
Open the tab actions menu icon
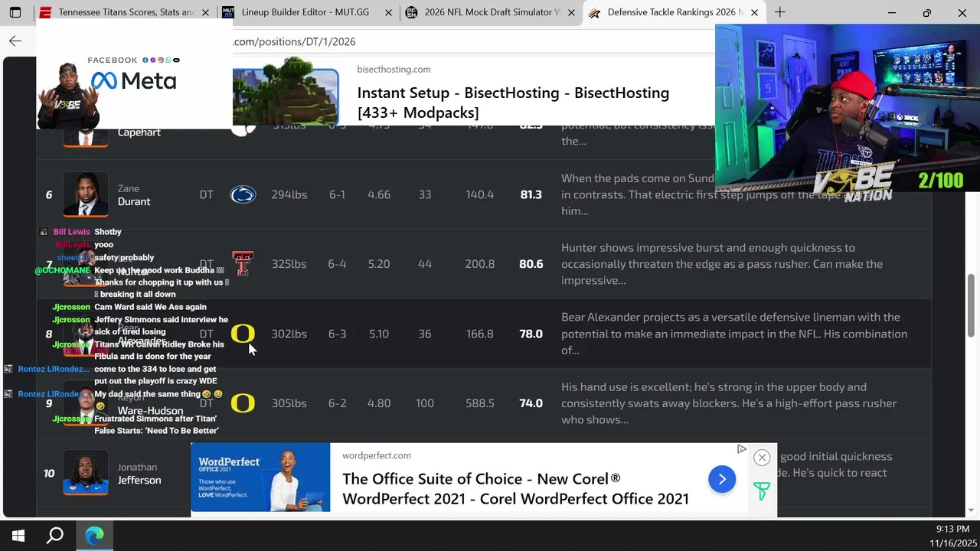15,13
